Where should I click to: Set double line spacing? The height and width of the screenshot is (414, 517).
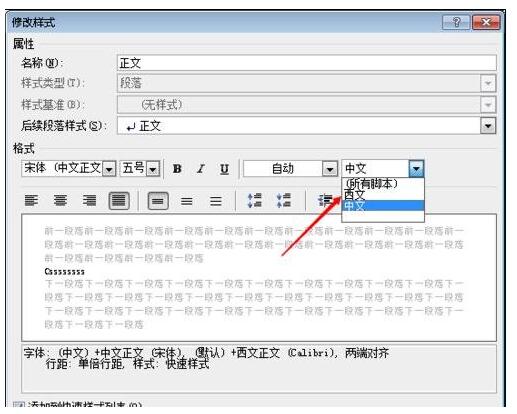(216, 201)
